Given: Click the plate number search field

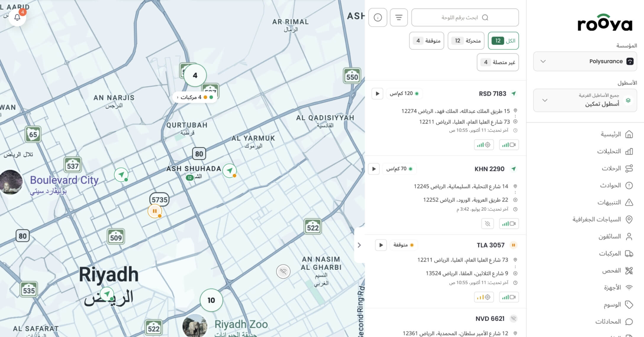Looking at the screenshot, I should coord(465,17).
